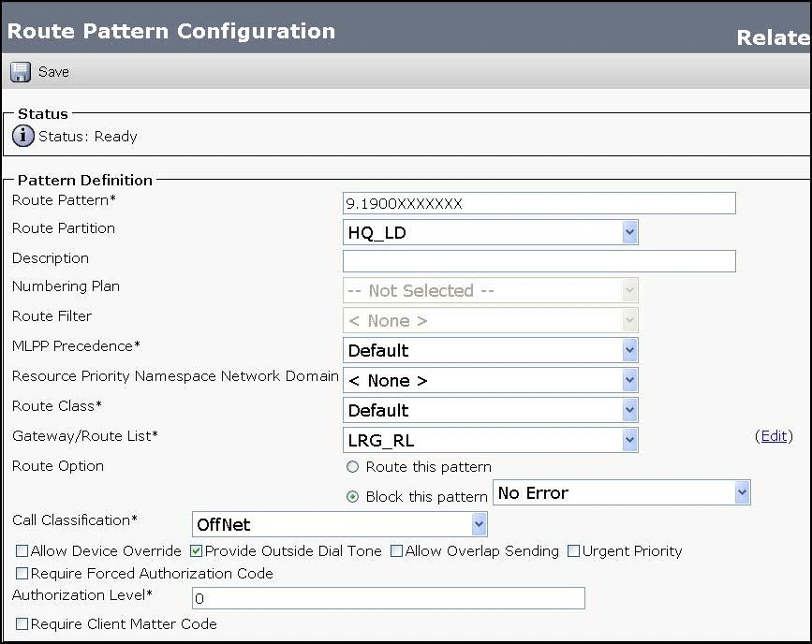The width and height of the screenshot is (812, 644).
Task: Open the Call Classification dropdown
Action: click(x=340, y=525)
